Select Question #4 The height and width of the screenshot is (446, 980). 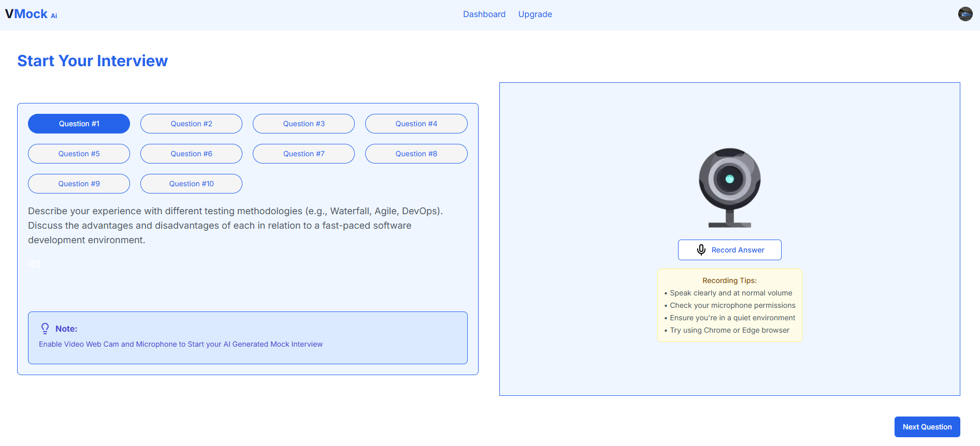tap(416, 124)
